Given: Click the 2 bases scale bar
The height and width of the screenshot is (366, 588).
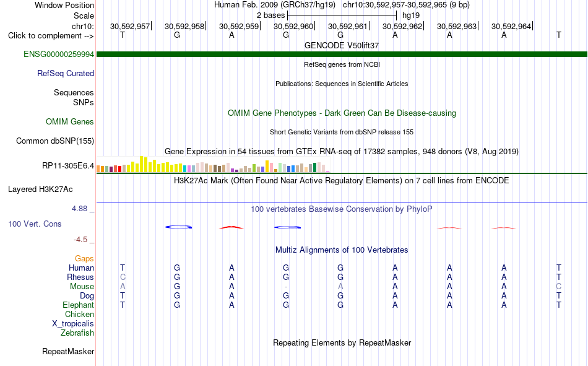Looking at the screenshot, I should [342, 15].
